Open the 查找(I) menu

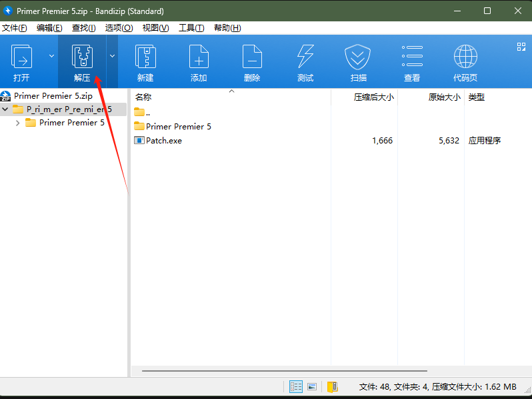coord(84,28)
